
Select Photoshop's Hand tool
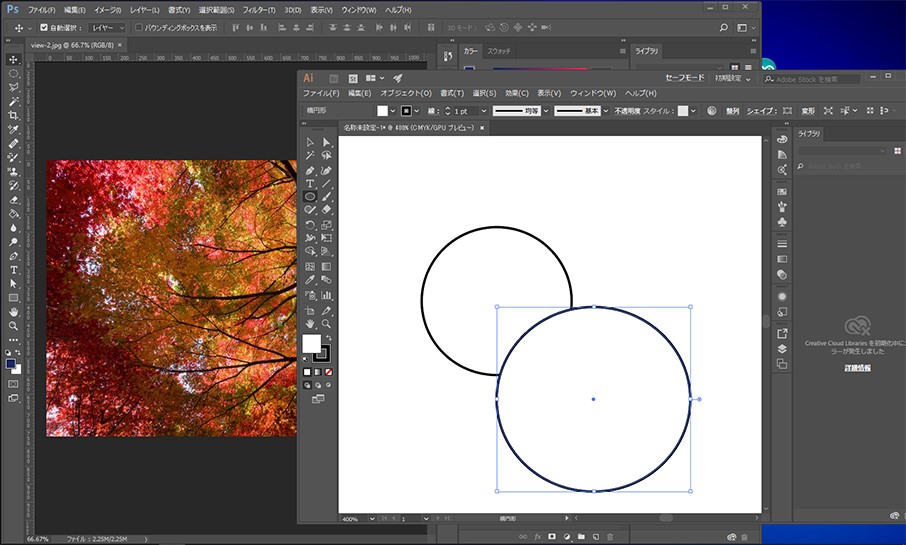pyautogui.click(x=13, y=312)
